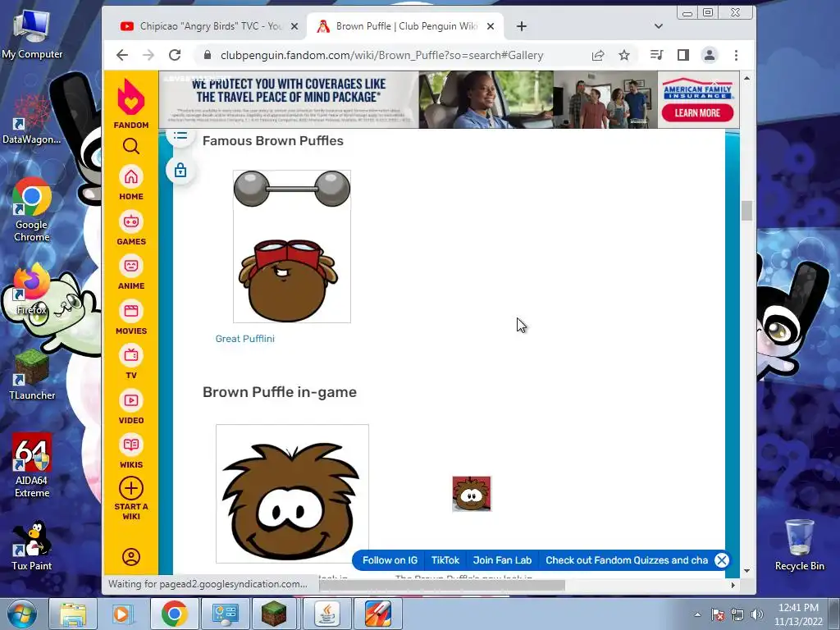This screenshot has width=840, height=630.
Task: Click Chrome icon in taskbar
Action: coord(174,614)
